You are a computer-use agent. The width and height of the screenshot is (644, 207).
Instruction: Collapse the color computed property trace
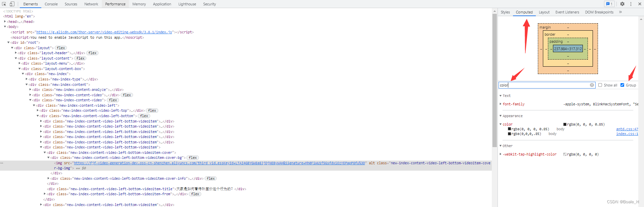coord(500,124)
